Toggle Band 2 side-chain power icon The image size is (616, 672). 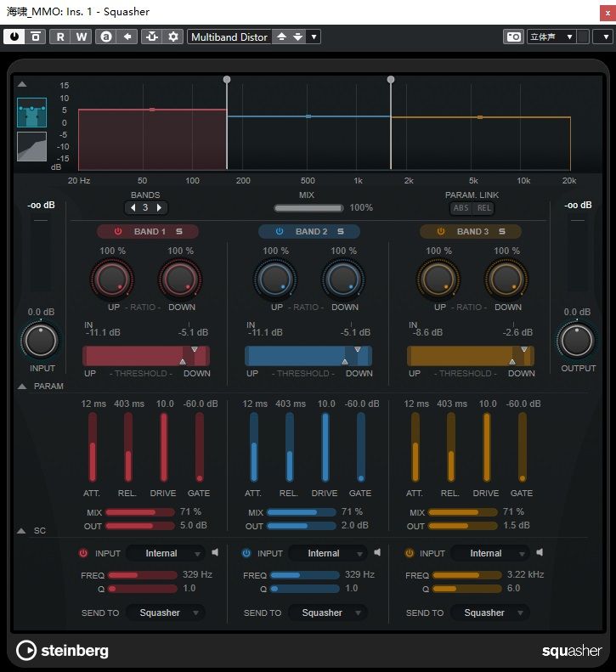coord(246,553)
